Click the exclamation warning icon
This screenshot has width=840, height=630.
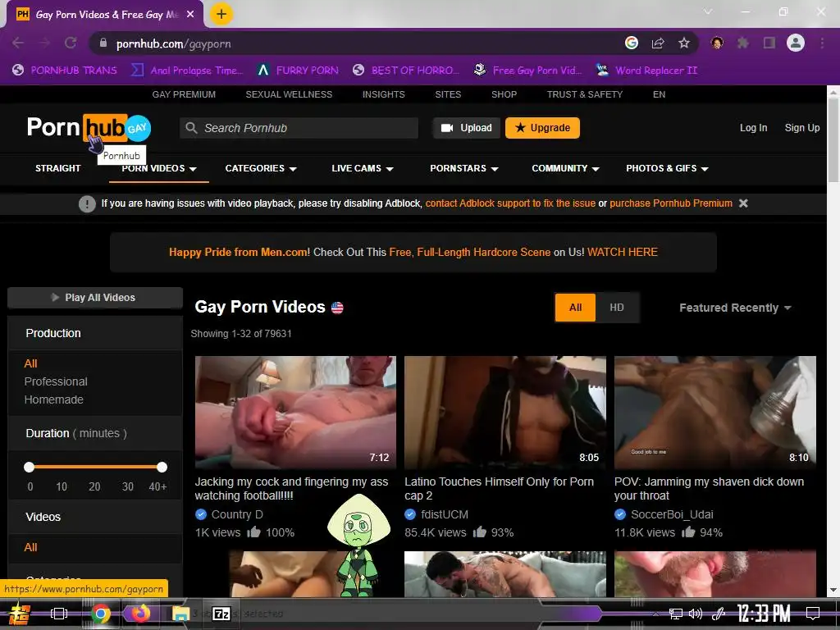pos(87,203)
